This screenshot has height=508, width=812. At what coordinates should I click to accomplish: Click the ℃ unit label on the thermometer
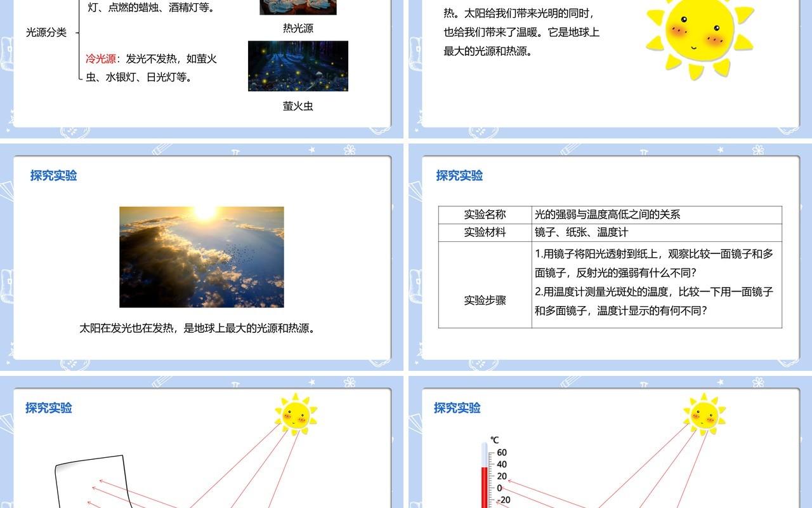pos(494,440)
